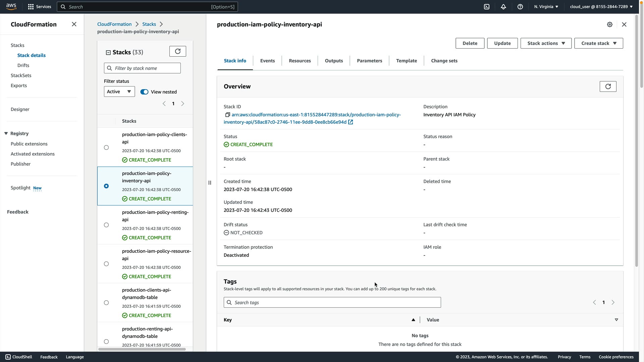Click the Delete stack button

point(470,43)
